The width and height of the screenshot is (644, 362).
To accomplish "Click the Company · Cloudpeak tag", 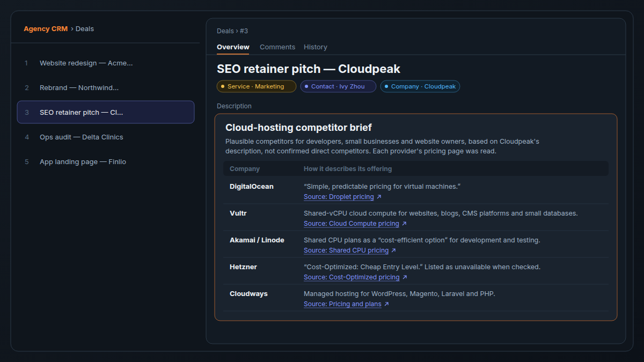I will coord(420,86).
